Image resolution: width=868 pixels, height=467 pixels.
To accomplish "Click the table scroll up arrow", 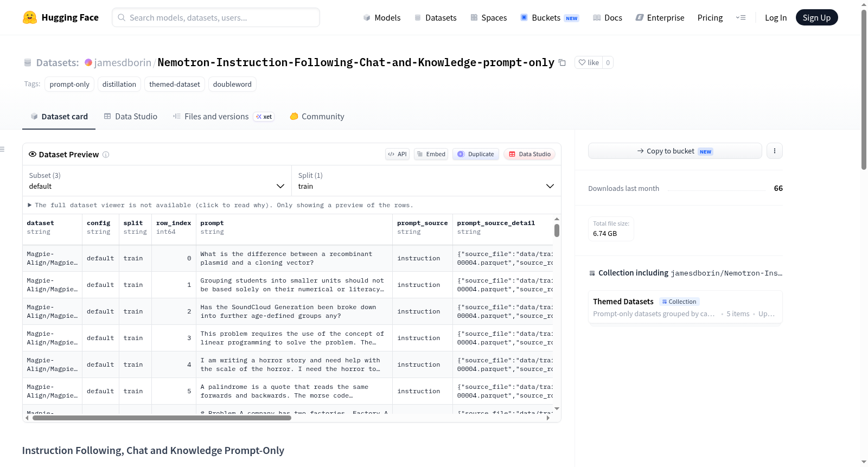I will point(557,219).
